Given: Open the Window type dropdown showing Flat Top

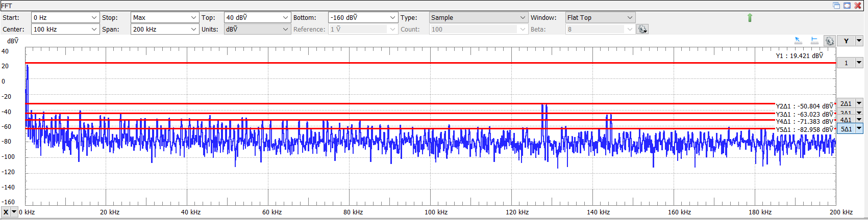Looking at the screenshot, I should (630, 18).
